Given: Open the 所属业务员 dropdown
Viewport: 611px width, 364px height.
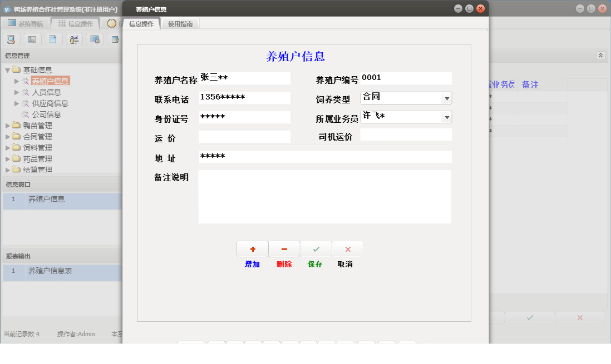Looking at the screenshot, I should click(447, 117).
